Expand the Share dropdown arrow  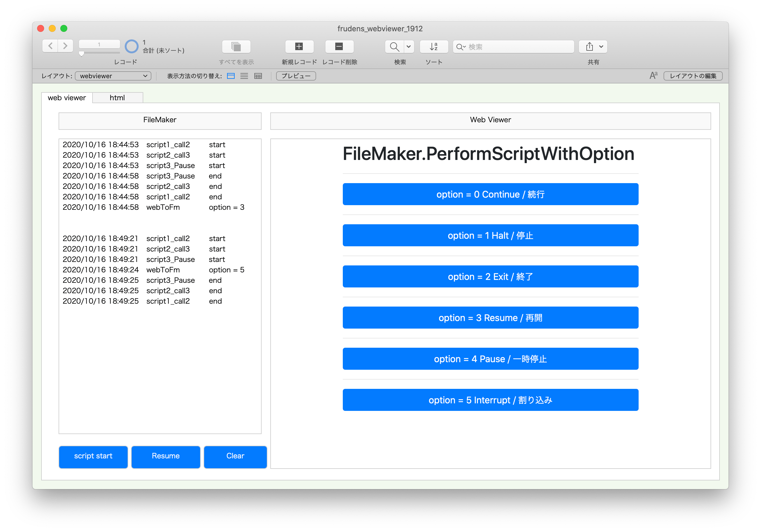click(601, 47)
